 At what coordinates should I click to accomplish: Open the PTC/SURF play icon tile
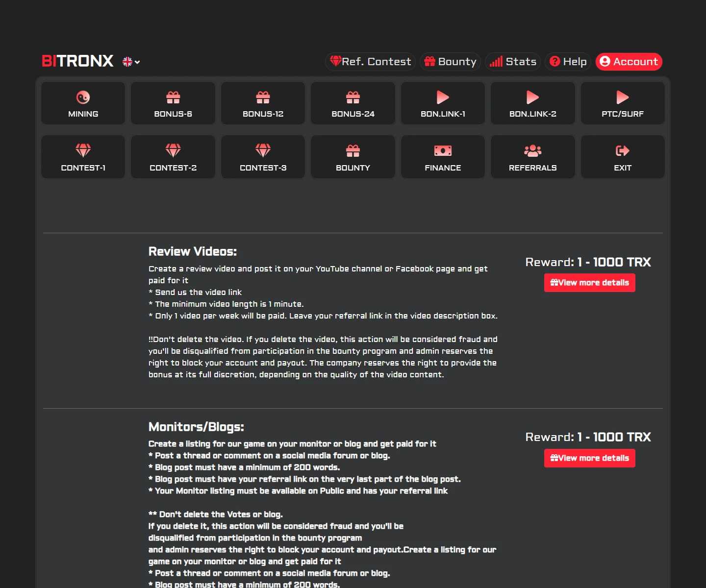[x=623, y=103]
